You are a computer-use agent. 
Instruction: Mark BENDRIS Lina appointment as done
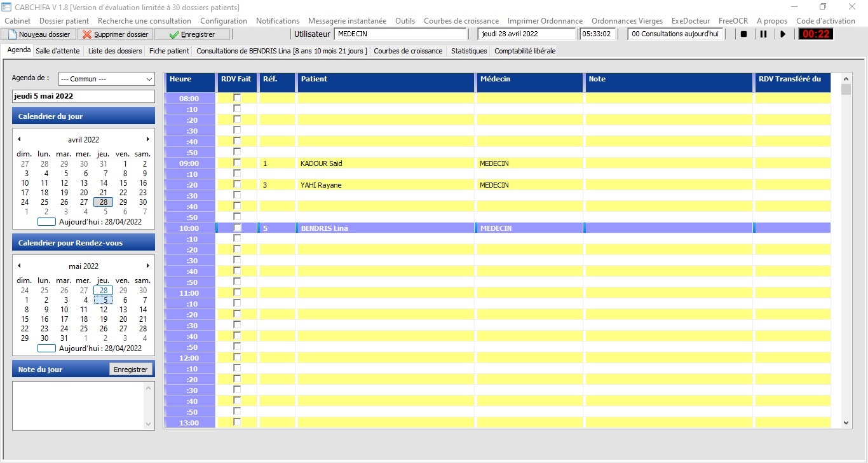237,228
